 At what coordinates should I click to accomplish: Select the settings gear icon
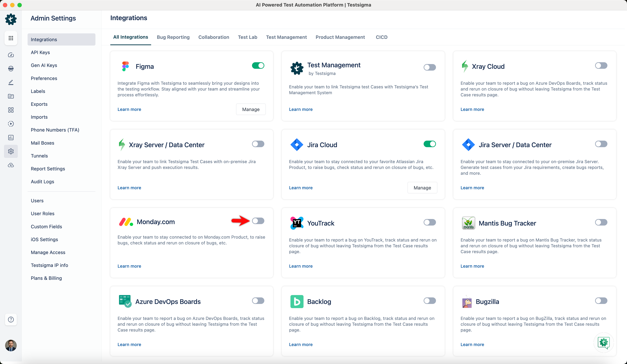tap(11, 151)
